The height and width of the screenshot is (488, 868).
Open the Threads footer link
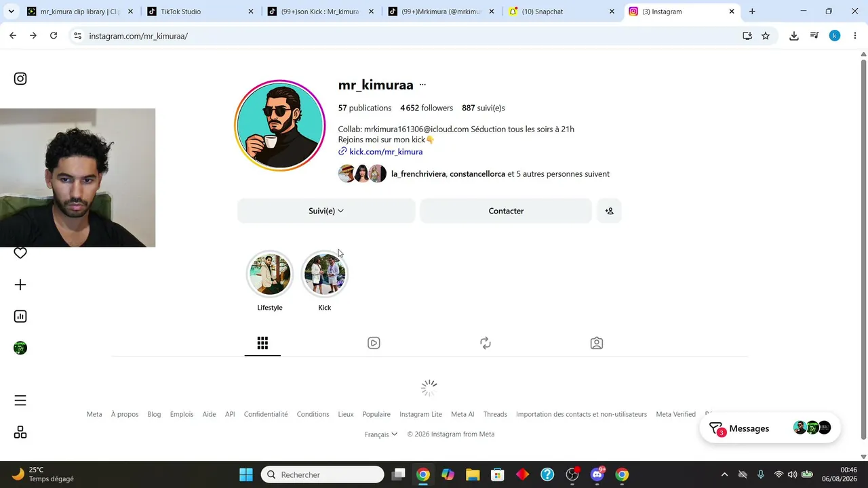(495, 414)
